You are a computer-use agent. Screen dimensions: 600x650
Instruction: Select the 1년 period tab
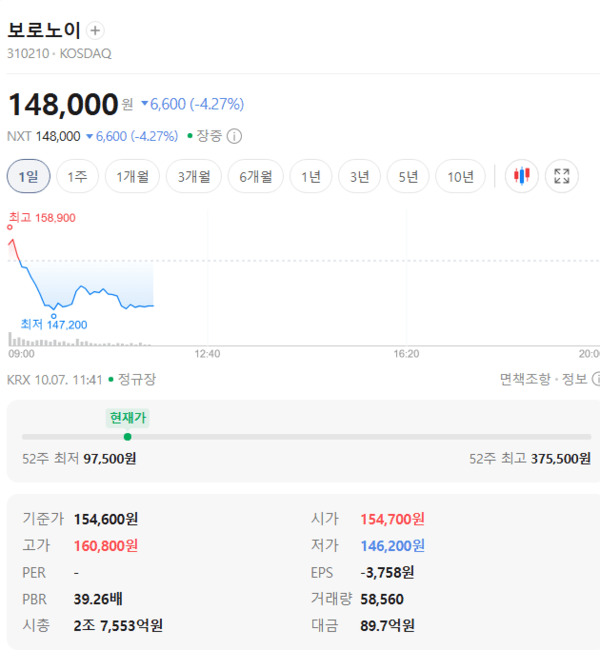point(311,176)
